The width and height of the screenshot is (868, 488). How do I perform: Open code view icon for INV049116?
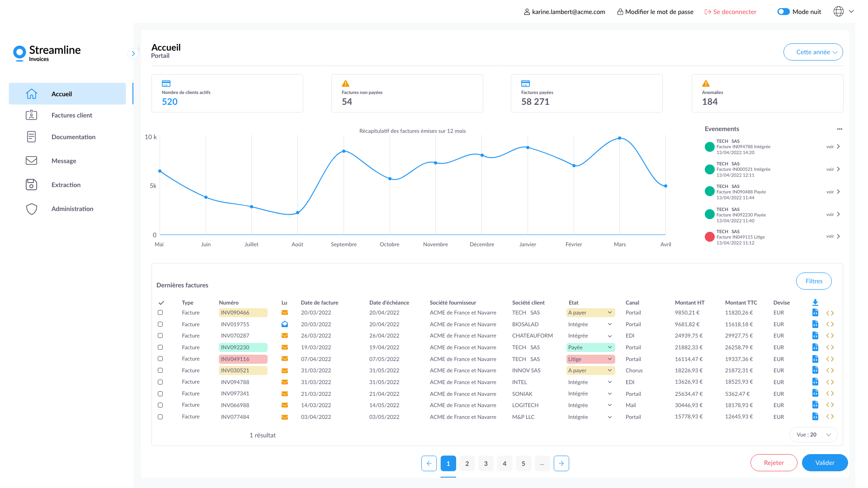[830, 359]
